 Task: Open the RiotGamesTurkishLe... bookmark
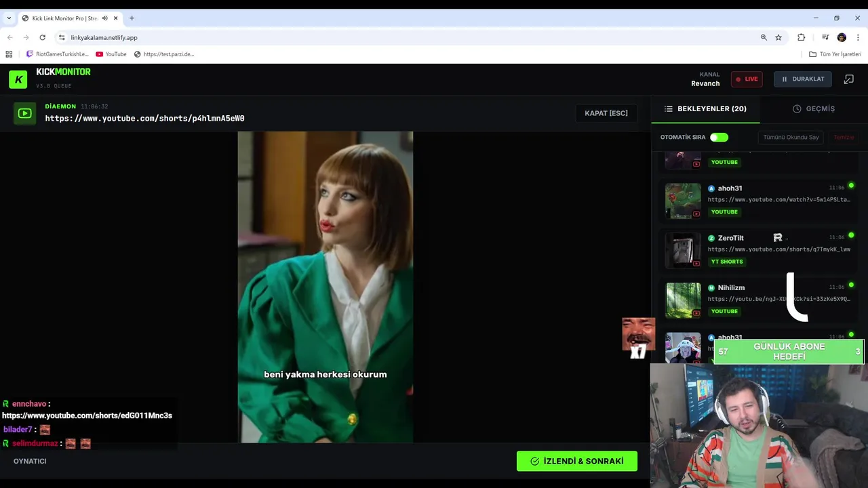(x=58, y=54)
